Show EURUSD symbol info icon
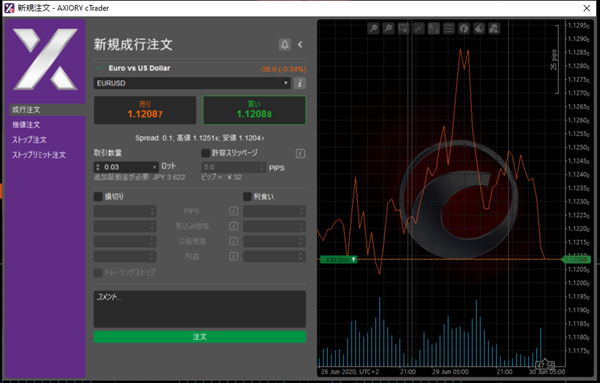 [x=300, y=83]
